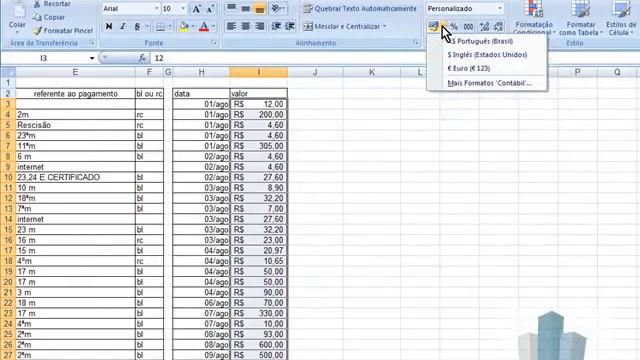Align text left
The height and width of the screenshot is (360, 640).
pyautogui.click(x=231, y=27)
